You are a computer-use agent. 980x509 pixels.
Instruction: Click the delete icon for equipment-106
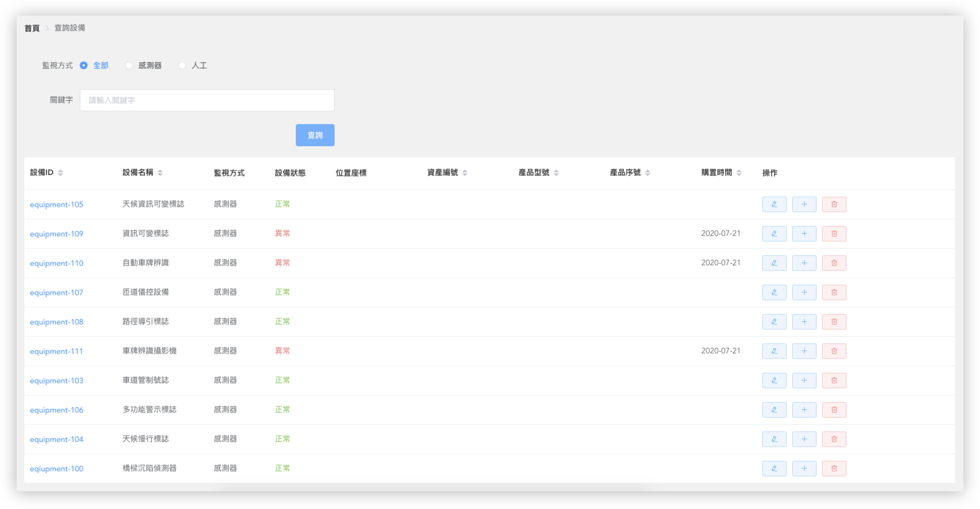pos(834,410)
